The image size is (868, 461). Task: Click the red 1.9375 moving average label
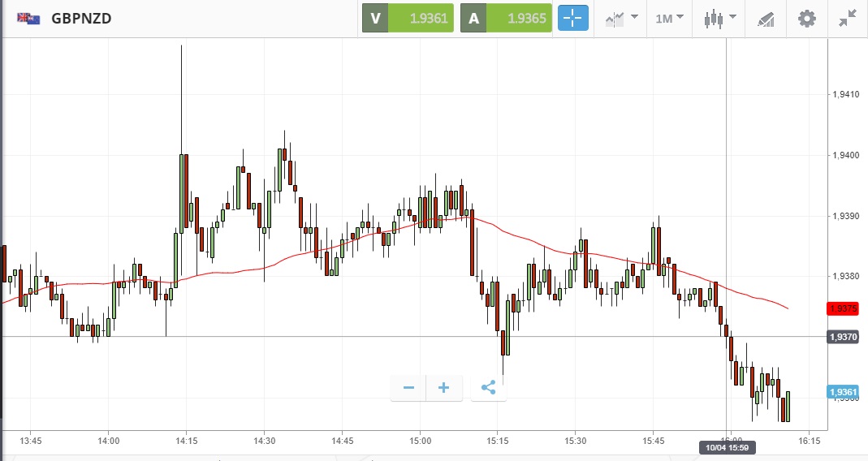pos(843,308)
